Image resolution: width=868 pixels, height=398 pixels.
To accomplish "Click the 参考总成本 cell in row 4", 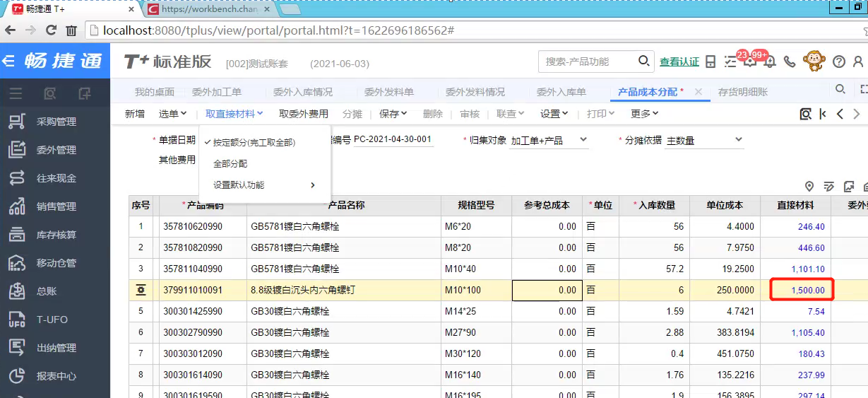I will coord(547,290).
